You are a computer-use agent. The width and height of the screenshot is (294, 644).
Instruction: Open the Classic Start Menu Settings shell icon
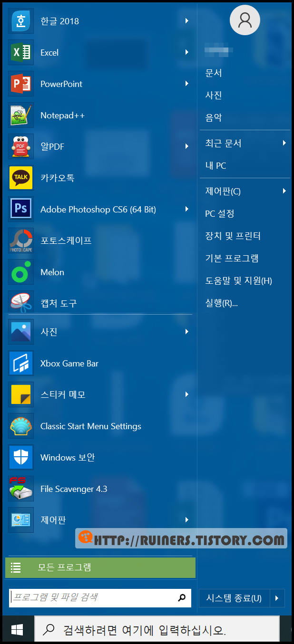coord(21,426)
